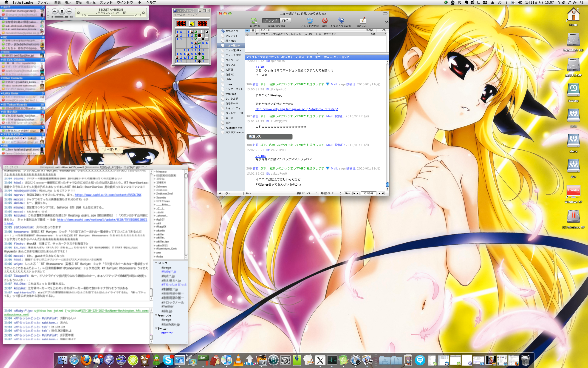588x368 pixels.
Task: Click the write post icon (書き込み…)
Action: [362, 21]
